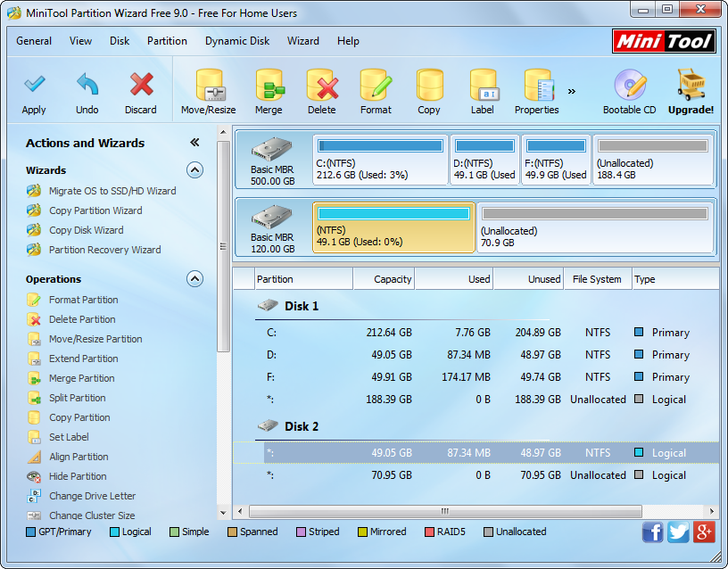Apply pending changes with the Apply checkmark

[x=34, y=93]
